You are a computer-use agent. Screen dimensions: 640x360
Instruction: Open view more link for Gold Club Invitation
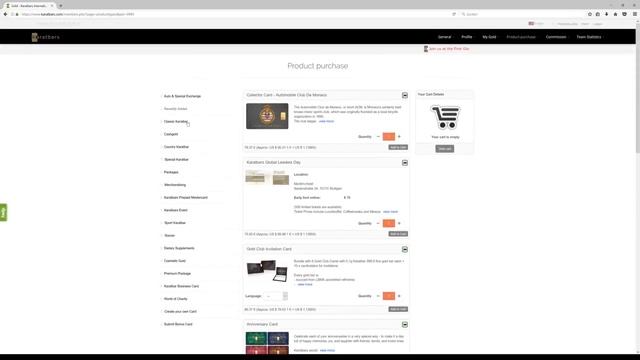point(305,284)
